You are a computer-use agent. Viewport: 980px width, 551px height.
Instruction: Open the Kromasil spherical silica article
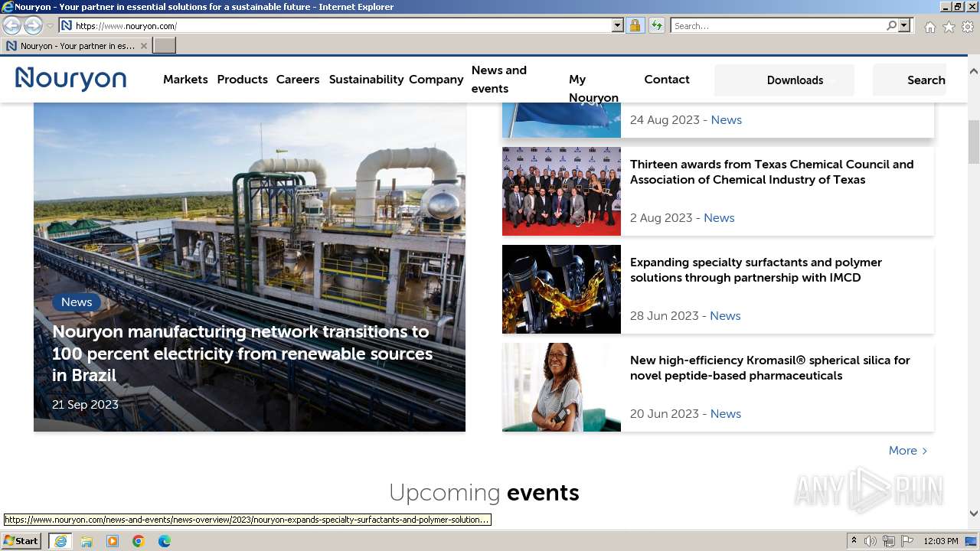coord(770,368)
